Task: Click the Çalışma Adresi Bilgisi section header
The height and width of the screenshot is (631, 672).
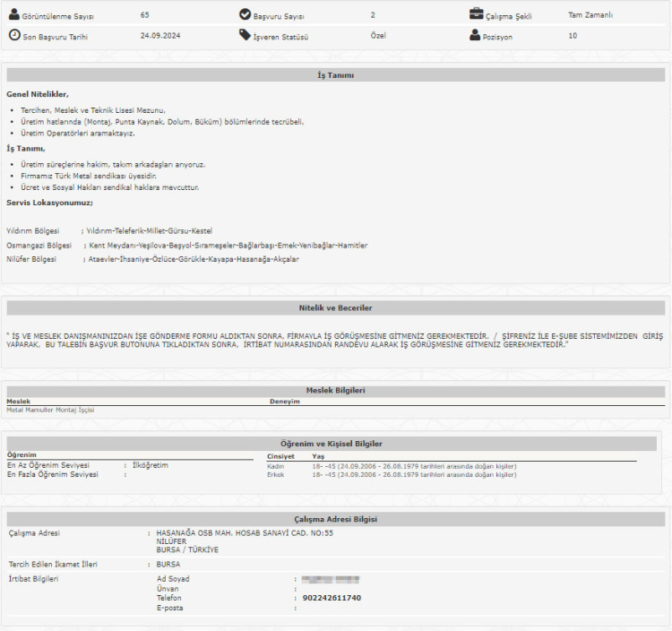Action: pos(335,520)
